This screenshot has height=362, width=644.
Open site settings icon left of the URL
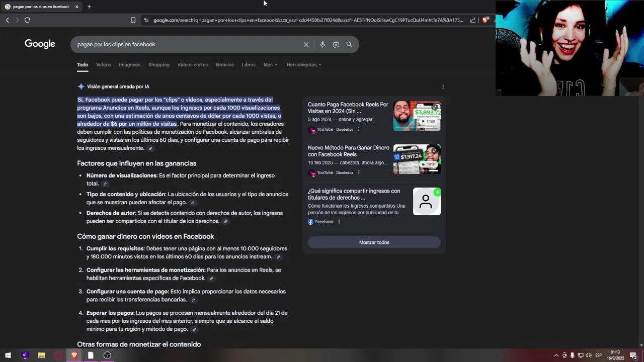coord(146,20)
